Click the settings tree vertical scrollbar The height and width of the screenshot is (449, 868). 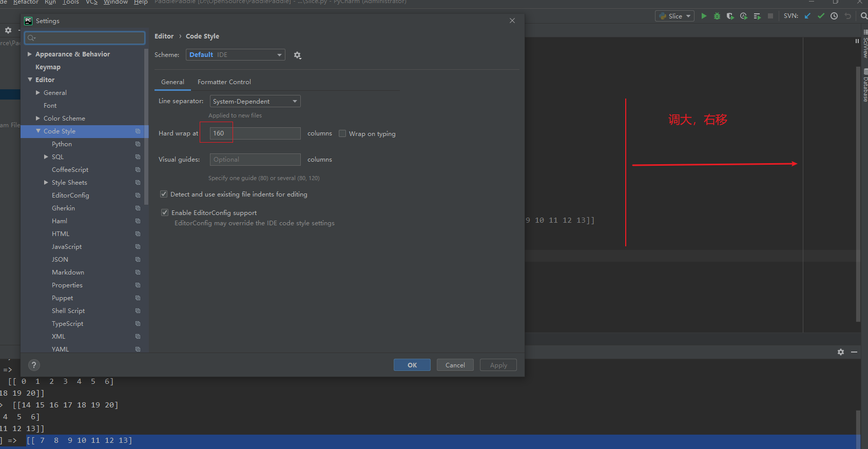coord(146,126)
